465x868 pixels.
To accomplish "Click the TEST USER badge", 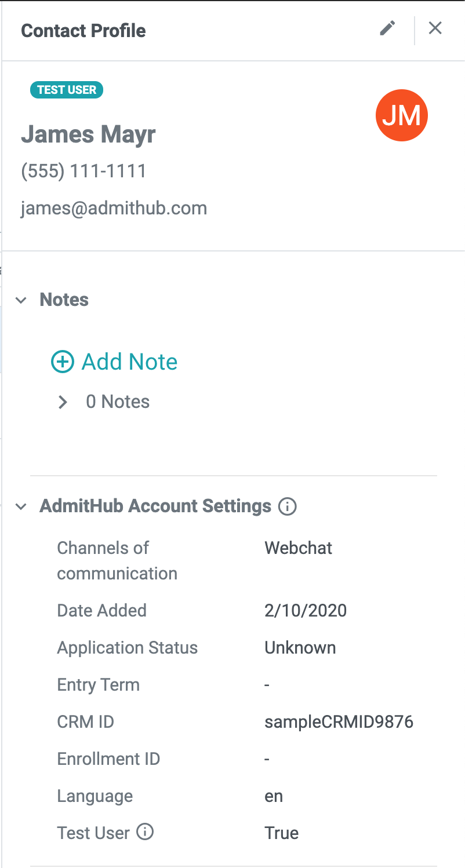I will click(x=67, y=90).
